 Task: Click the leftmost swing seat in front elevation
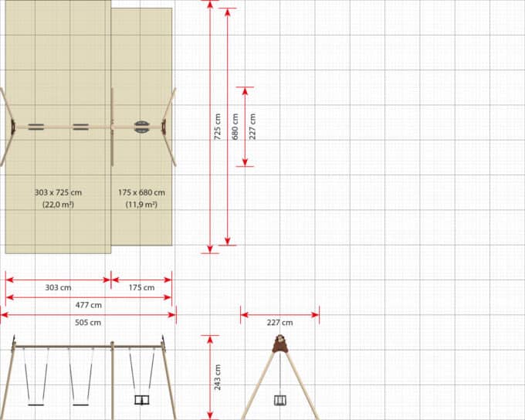[36, 402]
